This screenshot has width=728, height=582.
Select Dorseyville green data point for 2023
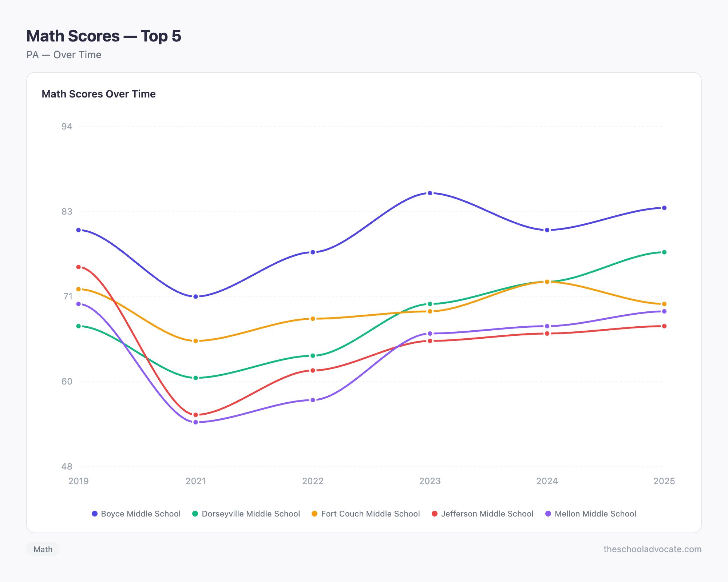tap(430, 304)
